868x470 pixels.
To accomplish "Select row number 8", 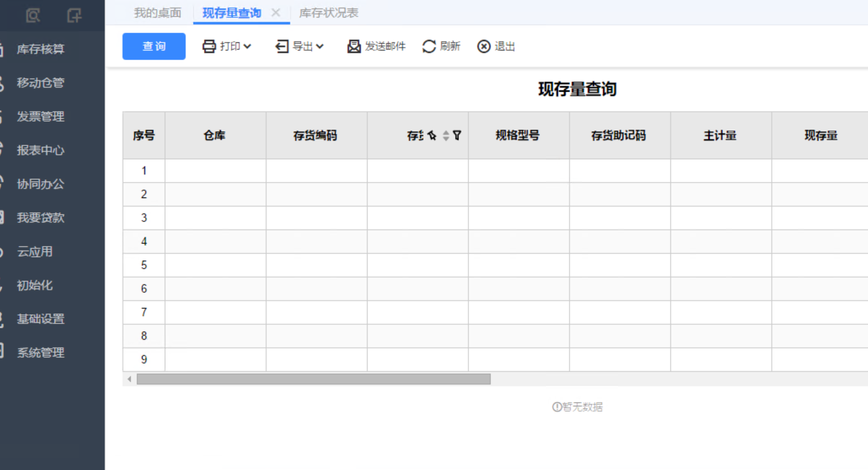I will coord(144,336).
